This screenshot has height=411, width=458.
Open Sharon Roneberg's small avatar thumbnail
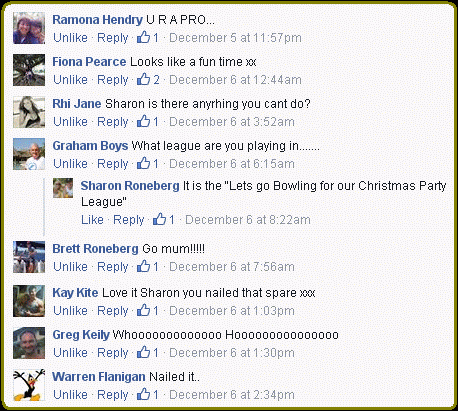pos(63,188)
